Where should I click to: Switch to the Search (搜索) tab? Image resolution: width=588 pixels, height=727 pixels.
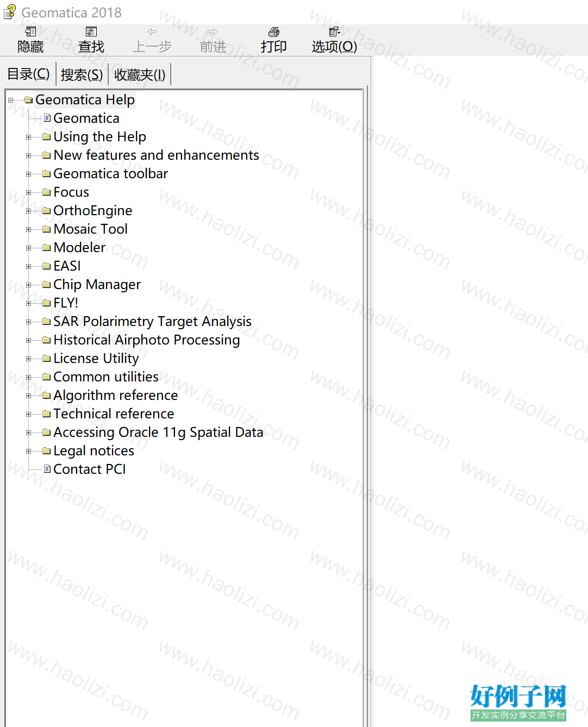[x=82, y=74]
